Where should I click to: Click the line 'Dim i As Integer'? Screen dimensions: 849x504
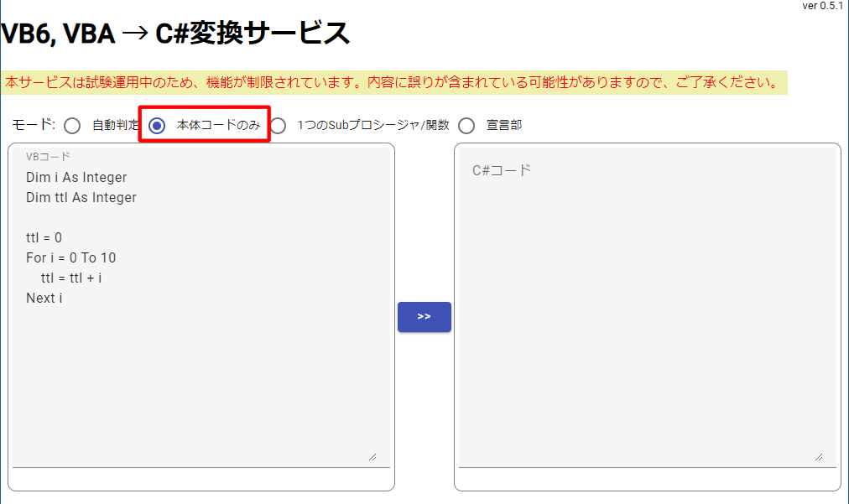pyautogui.click(x=76, y=178)
